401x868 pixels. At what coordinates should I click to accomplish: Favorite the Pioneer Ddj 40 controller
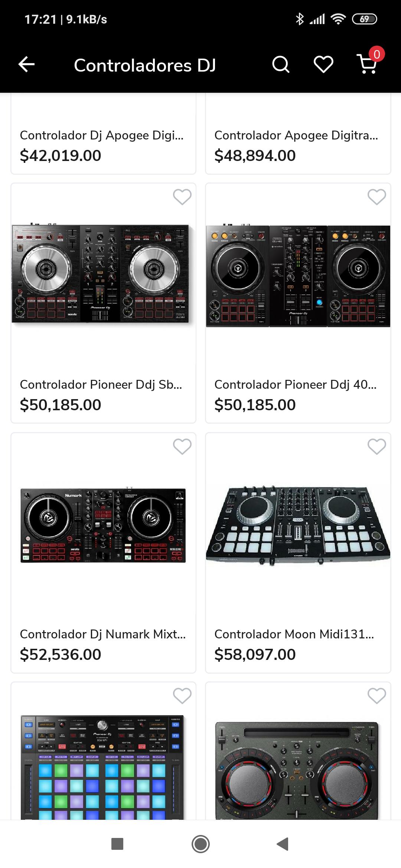376,197
